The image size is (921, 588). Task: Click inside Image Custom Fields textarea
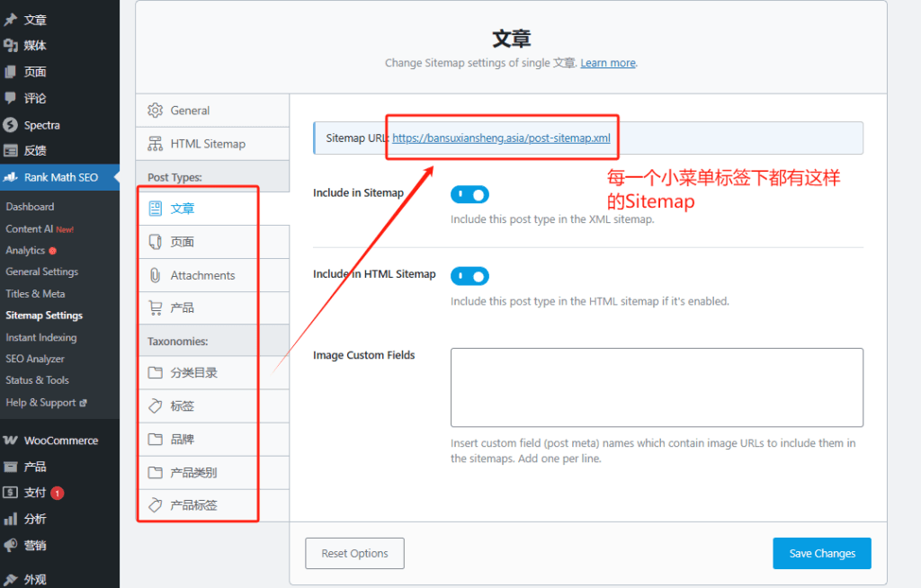[x=657, y=388]
